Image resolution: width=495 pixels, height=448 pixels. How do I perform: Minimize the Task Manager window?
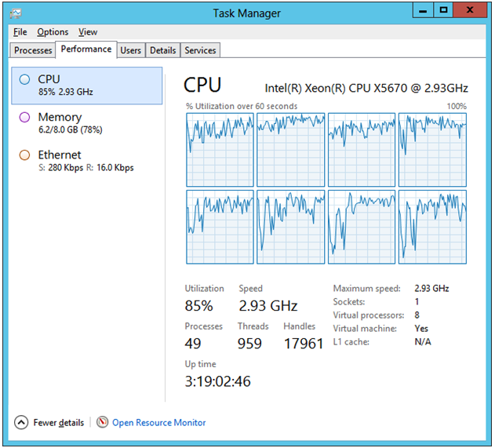click(x=423, y=10)
